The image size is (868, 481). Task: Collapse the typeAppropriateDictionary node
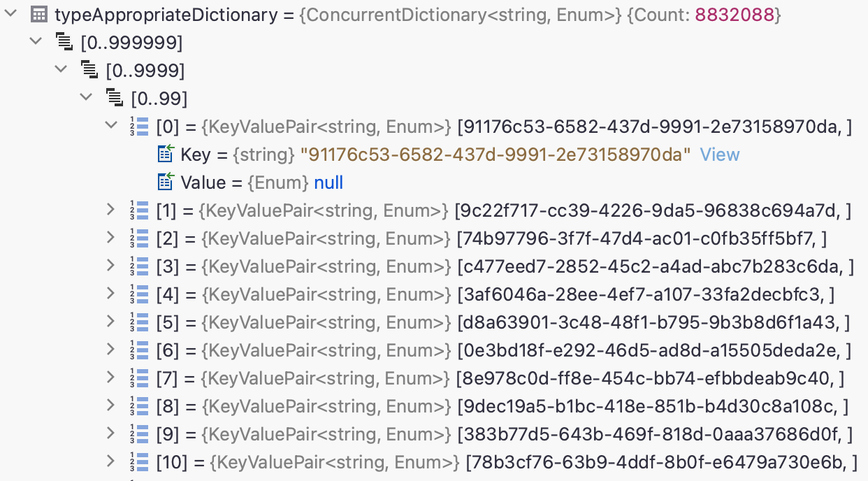pos(10,13)
